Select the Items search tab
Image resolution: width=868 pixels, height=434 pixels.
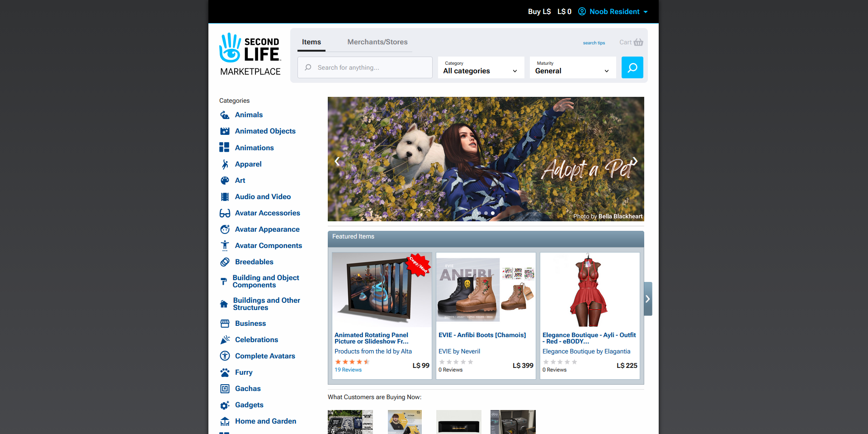(311, 42)
